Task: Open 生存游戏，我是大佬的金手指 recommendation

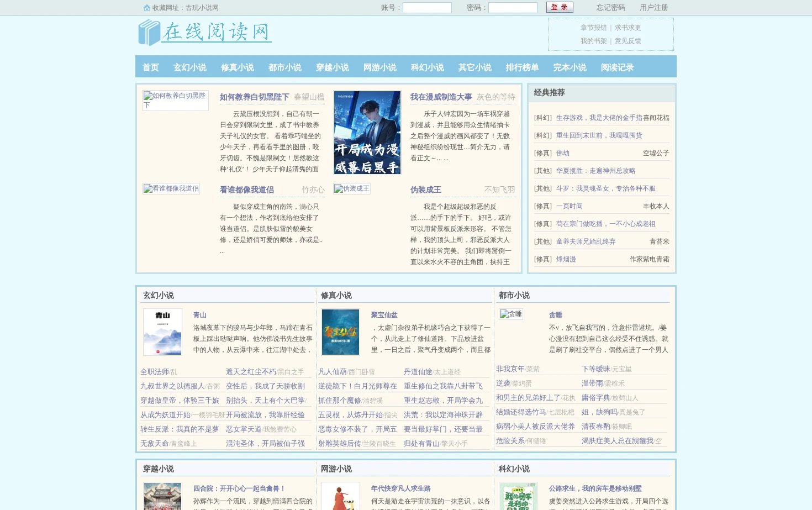Action: pyautogui.click(x=599, y=118)
